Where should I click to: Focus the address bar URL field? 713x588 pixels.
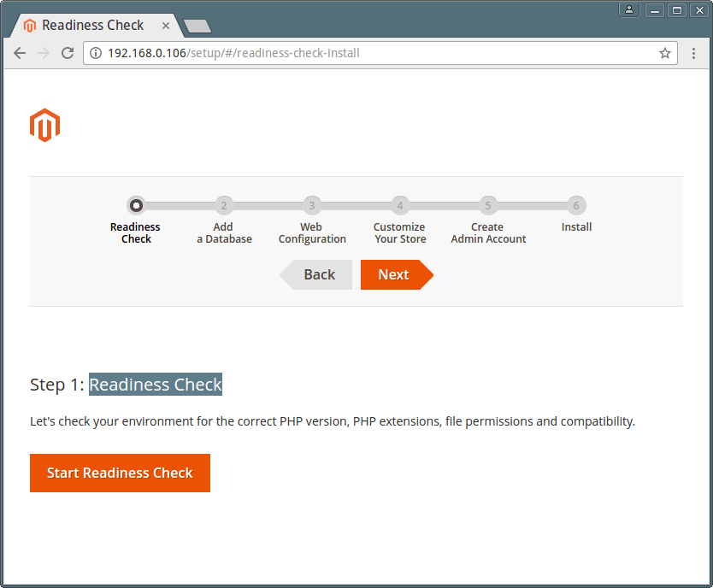pos(380,53)
